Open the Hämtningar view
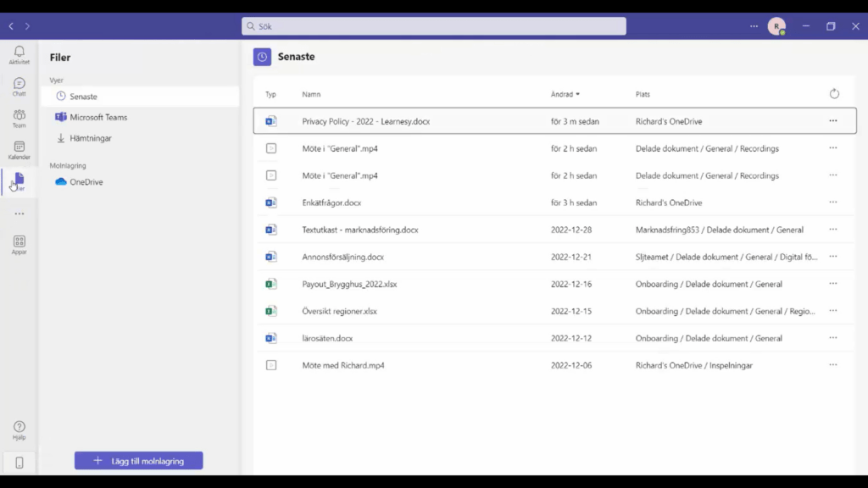Viewport: 868px width, 488px height. [x=90, y=138]
